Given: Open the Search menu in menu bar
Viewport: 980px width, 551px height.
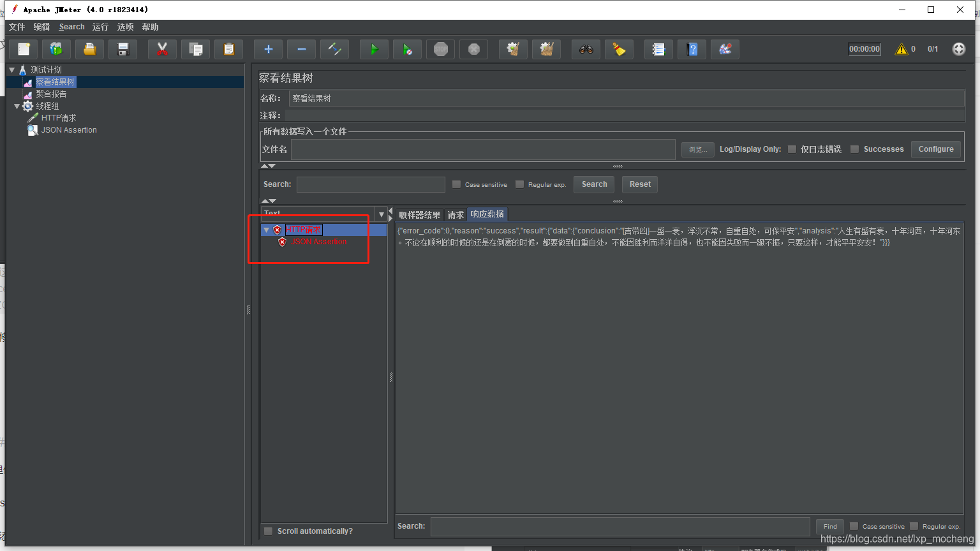Looking at the screenshot, I should pyautogui.click(x=71, y=27).
